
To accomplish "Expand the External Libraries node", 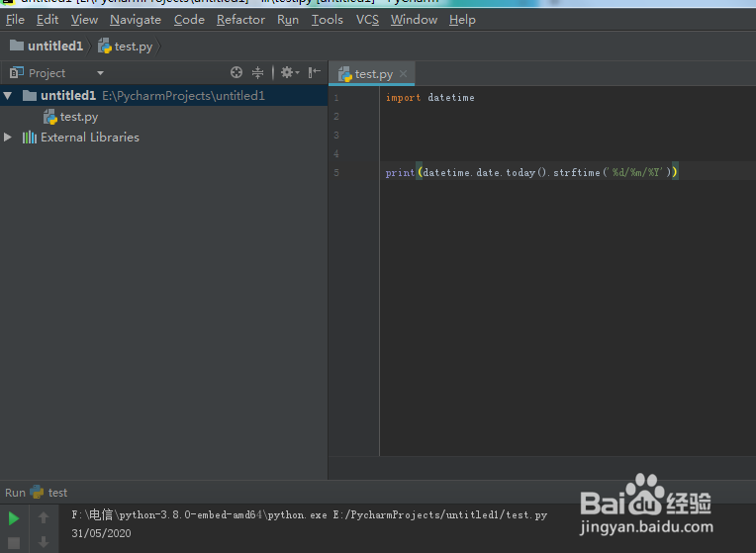I will click(x=8, y=137).
